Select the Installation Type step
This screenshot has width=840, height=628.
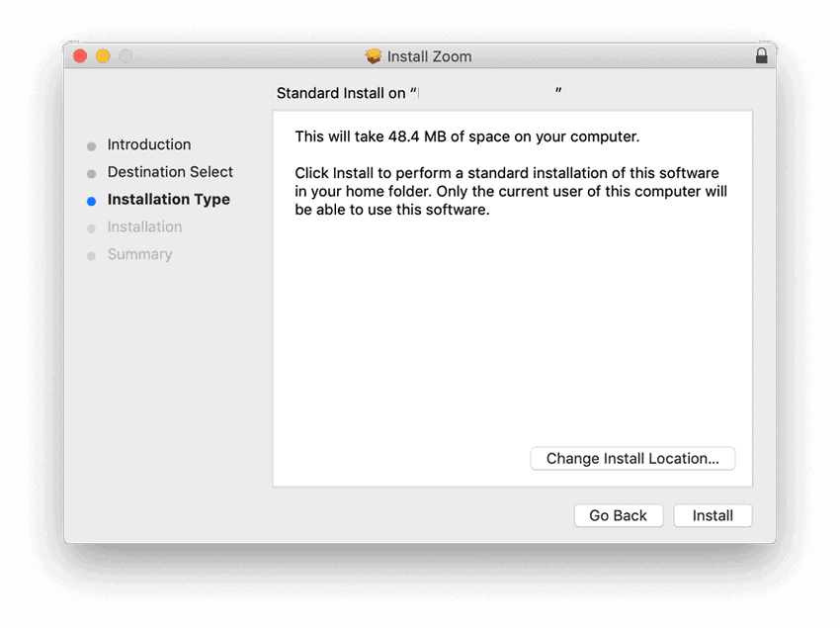point(168,200)
